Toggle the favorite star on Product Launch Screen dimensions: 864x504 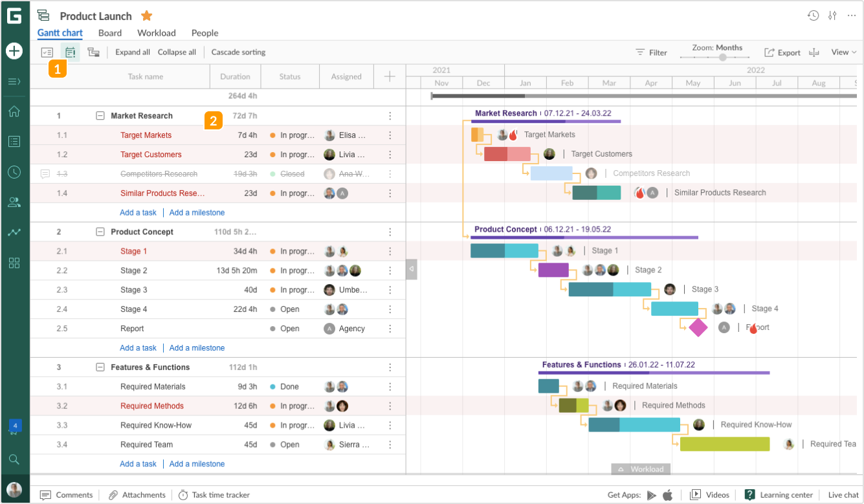pos(146,16)
